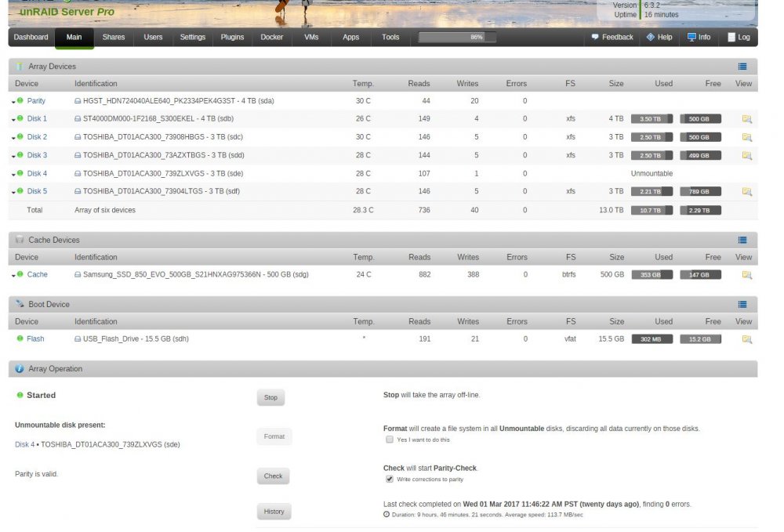Click the disk icon beside HGST_HDN724040ALE640
This screenshot has height=532, width=784.
tap(78, 101)
